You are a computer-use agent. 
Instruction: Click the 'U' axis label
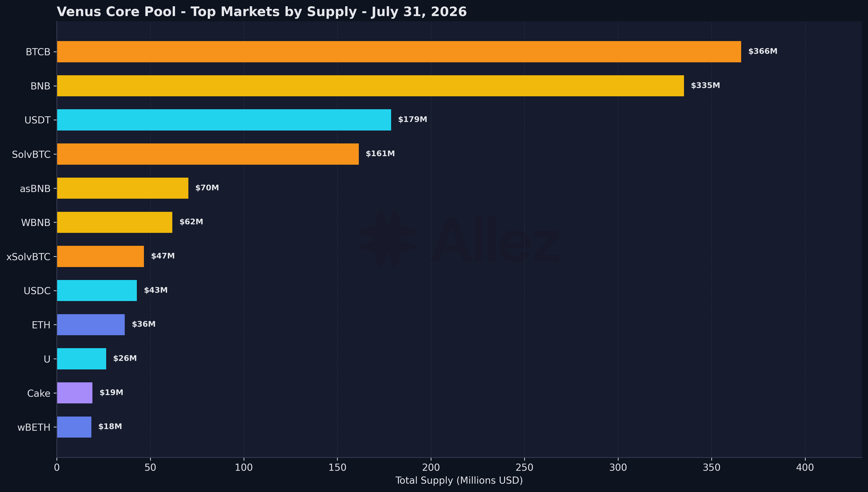pos(47,359)
